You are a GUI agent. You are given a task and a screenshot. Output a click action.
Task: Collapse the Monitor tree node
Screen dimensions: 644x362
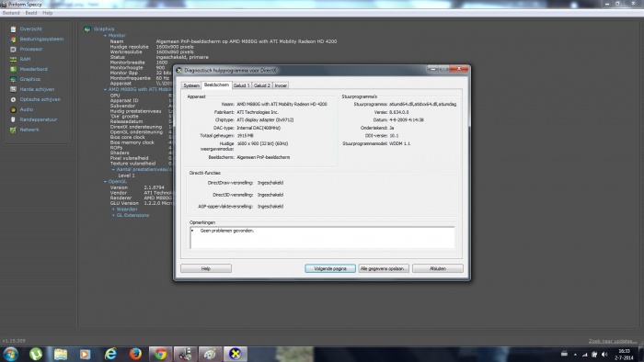coord(106,36)
